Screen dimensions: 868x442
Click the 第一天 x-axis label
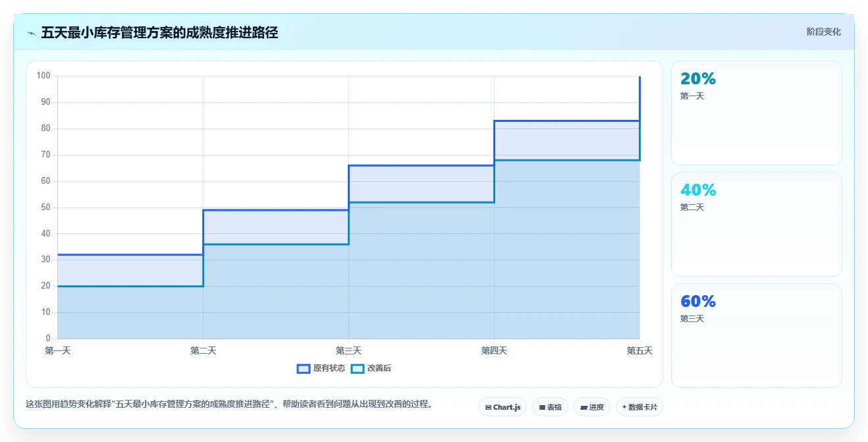(x=58, y=350)
